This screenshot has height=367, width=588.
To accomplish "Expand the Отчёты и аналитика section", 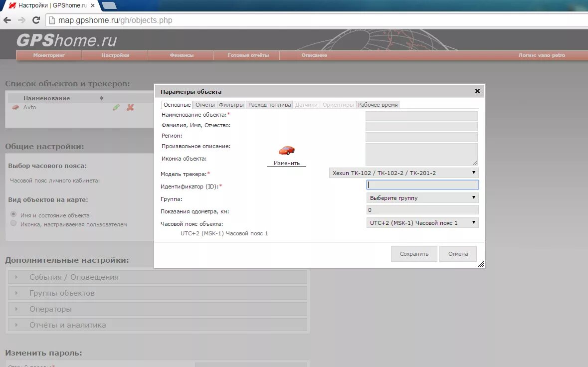I will 158,325.
